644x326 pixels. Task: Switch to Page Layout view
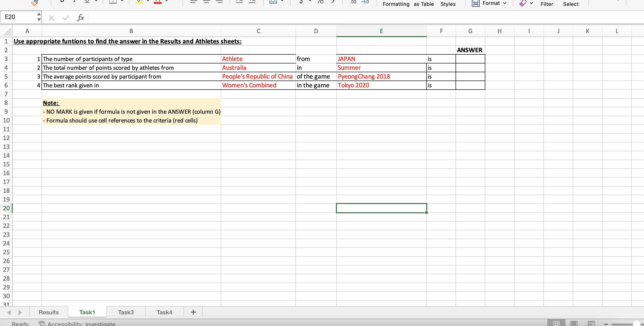click(574, 324)
